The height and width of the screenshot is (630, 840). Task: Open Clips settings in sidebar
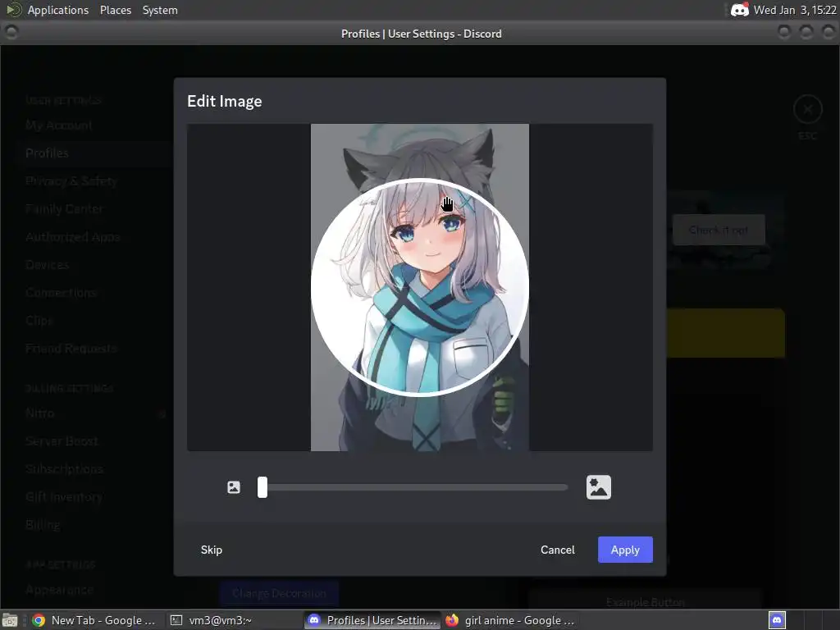39,321
